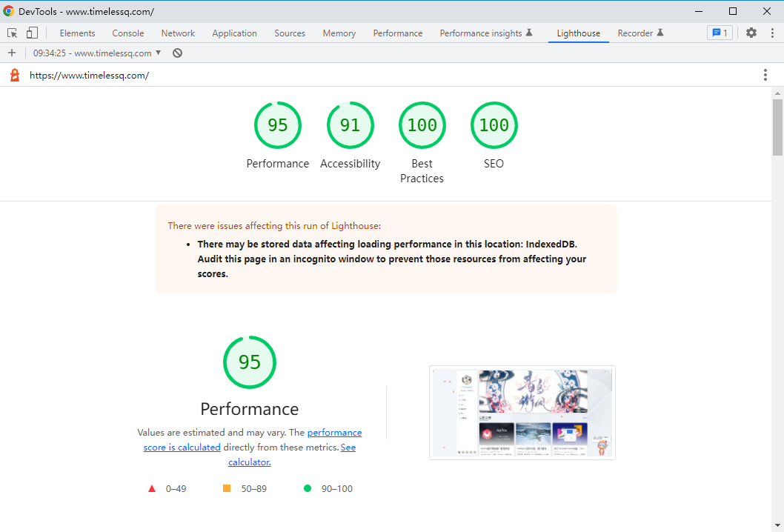Click the https://www.timelessq.com/ report URL
Viewport: 784px width, 532px height.
click(x=90, y=76)
